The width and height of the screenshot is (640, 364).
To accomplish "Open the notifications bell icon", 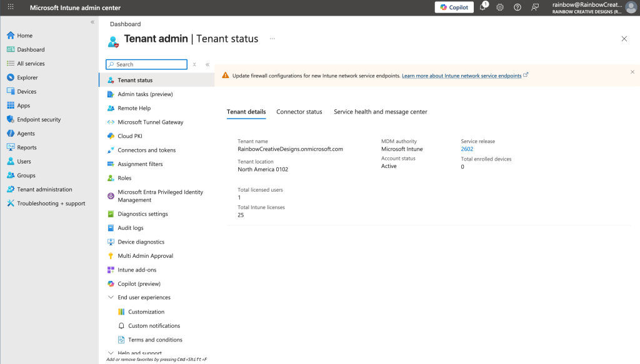I will [482, 7].
